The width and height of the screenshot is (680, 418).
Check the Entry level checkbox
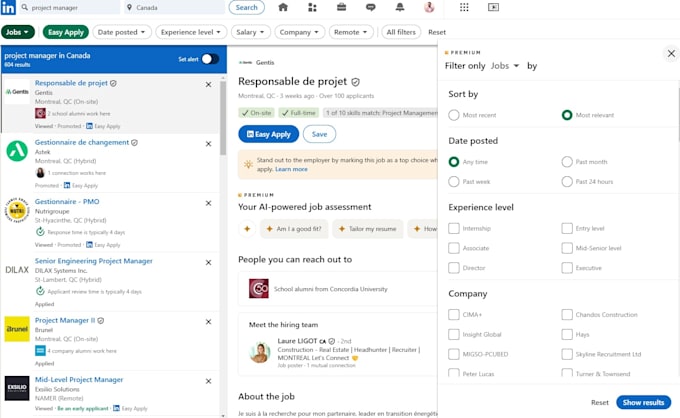567,228
